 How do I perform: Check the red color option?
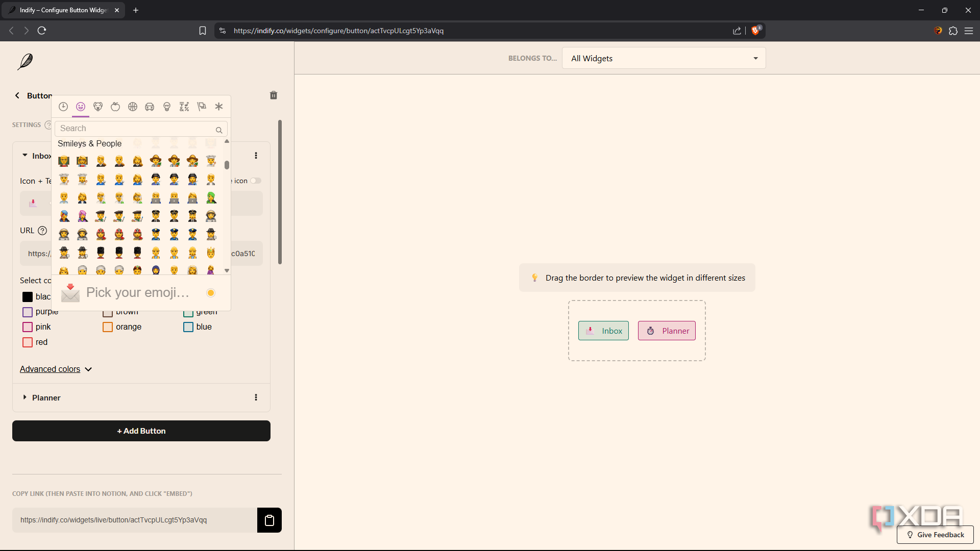tap(28, 342)
